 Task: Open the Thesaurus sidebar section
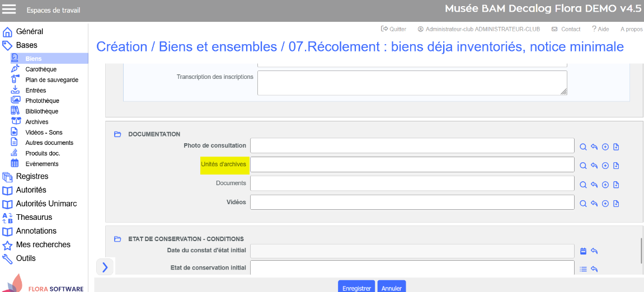[34, 217]
